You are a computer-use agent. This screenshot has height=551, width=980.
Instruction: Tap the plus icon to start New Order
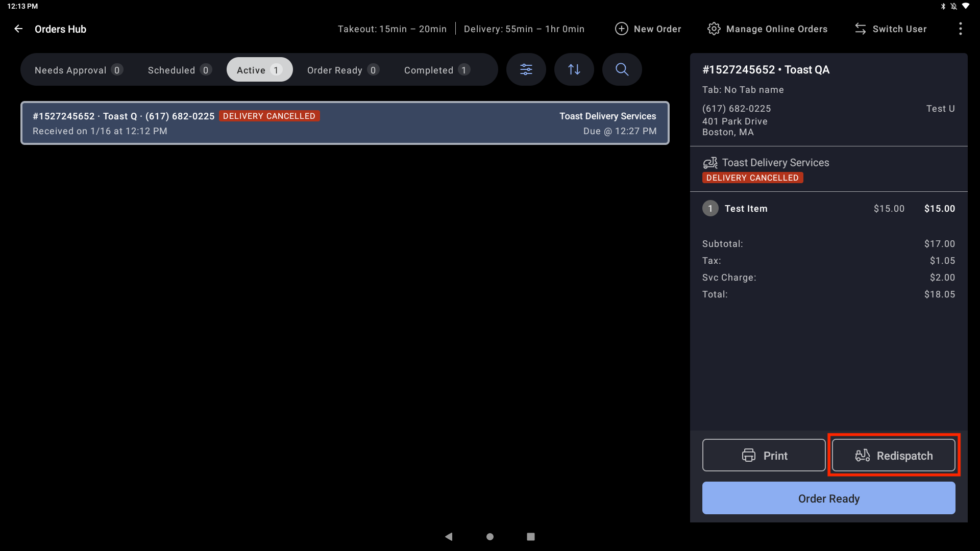pyautogui.click(x=622, y=29)
